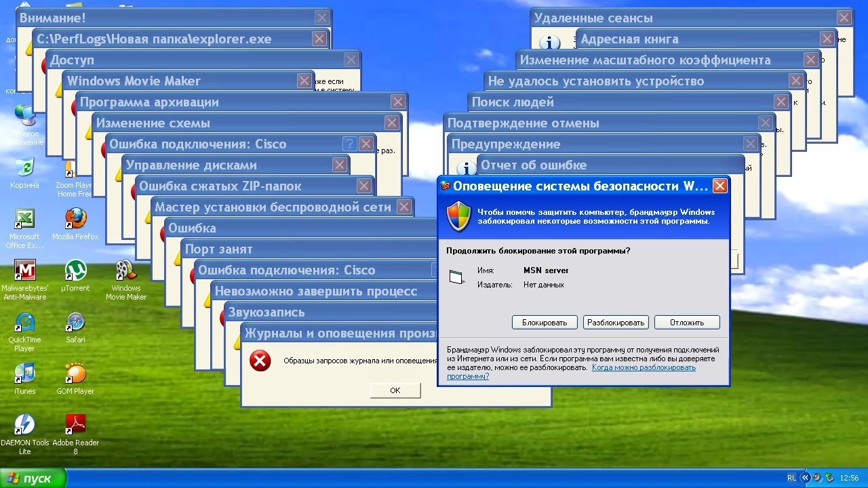Viewport: 868px width, 488px height.
Task: Close the Windows Movie Maker dialog
Action: 304,81
